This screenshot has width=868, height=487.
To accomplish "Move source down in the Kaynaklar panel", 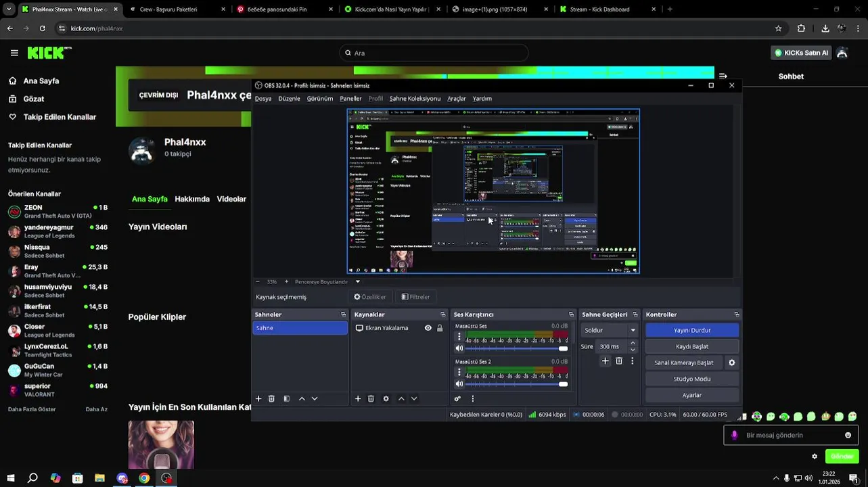I will pos(414,399).
